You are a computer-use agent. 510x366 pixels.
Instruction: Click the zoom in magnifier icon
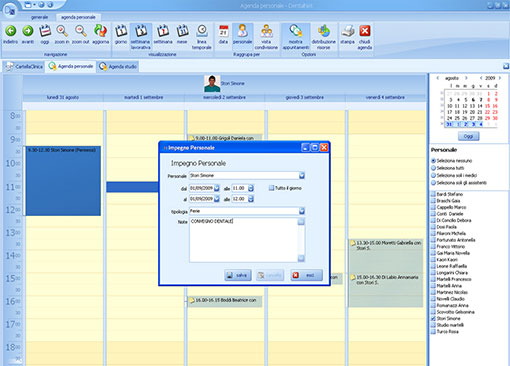62,31
